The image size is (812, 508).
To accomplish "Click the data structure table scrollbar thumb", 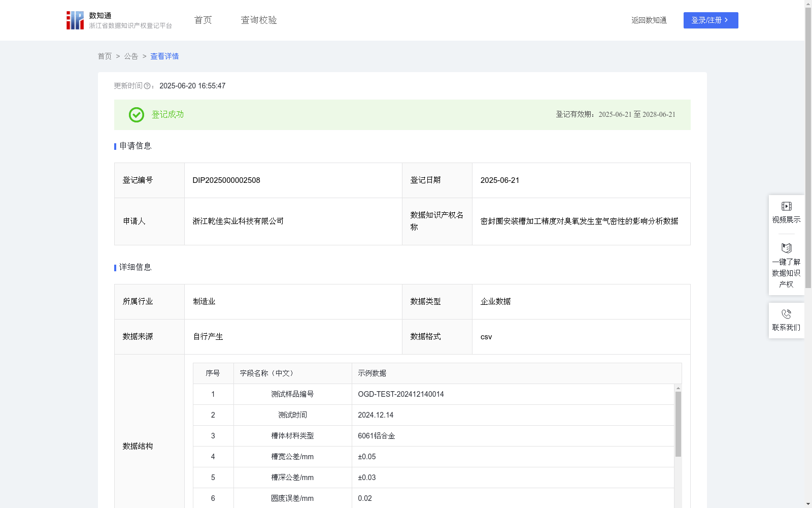I will [678, 424].
